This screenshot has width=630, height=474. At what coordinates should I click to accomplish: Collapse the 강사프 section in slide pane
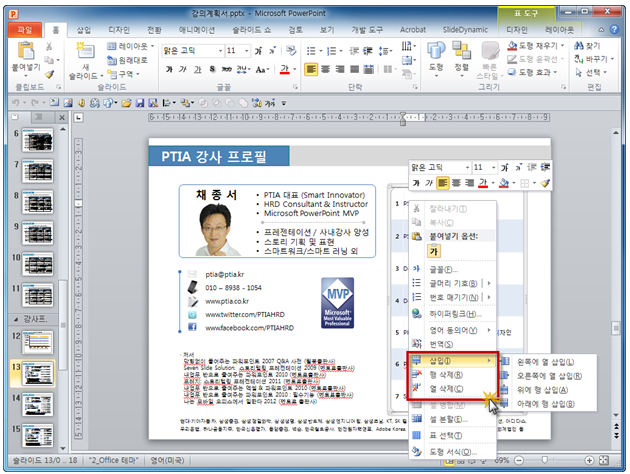pos(16,319)
